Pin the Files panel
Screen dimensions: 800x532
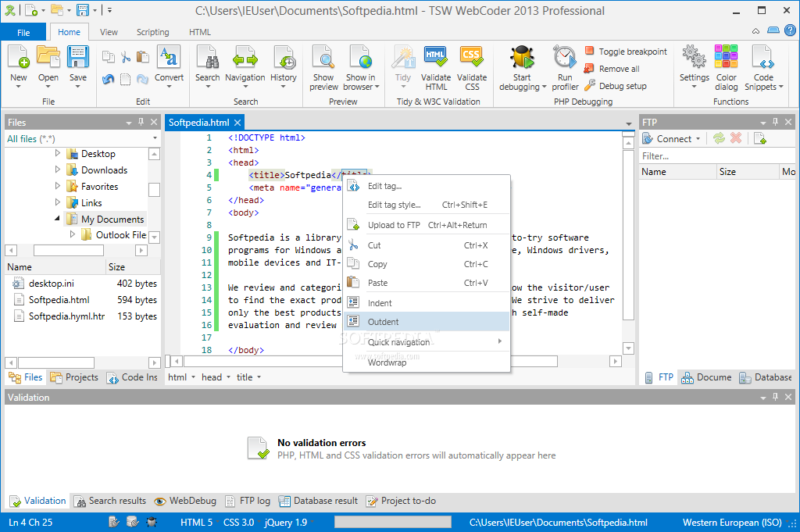pyautogui.click(x=141, y=123)
